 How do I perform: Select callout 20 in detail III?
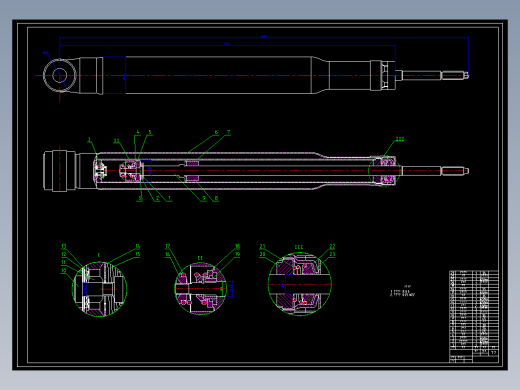coord(262,254)
